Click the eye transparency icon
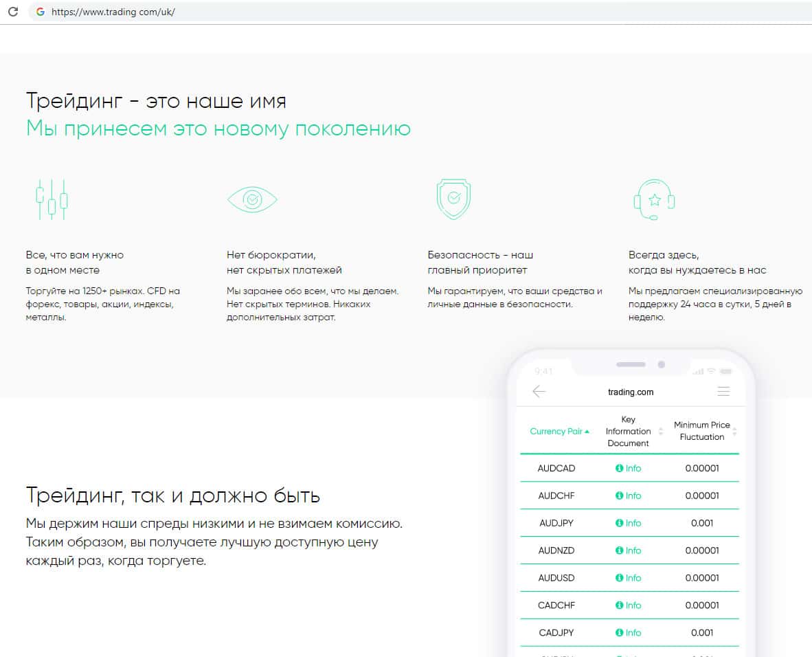This screenshot has width=812, height=657. (252, 200)
